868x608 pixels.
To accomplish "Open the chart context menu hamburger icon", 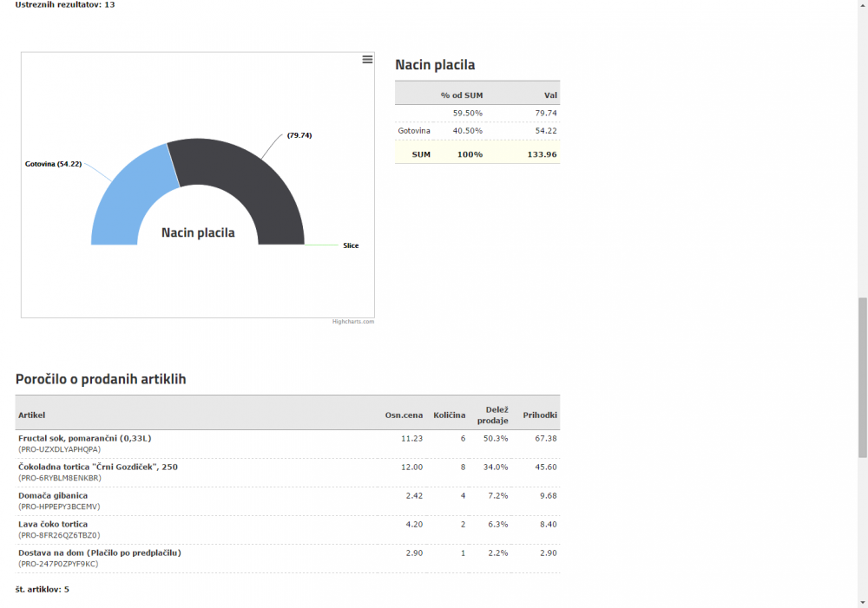I will point(367,60).
